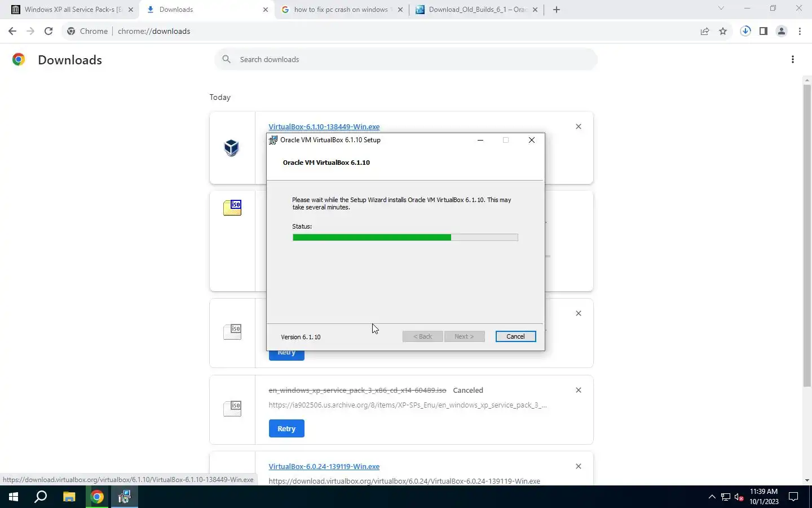Click the installation status progress bar

pyautogui.click(x=405, y=238)
